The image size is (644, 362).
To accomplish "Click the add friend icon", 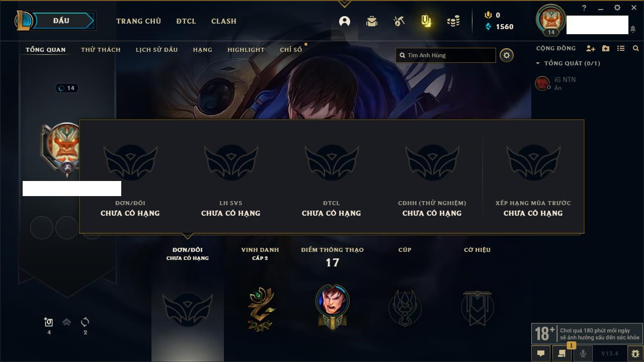I will click(x=591, y=48).
